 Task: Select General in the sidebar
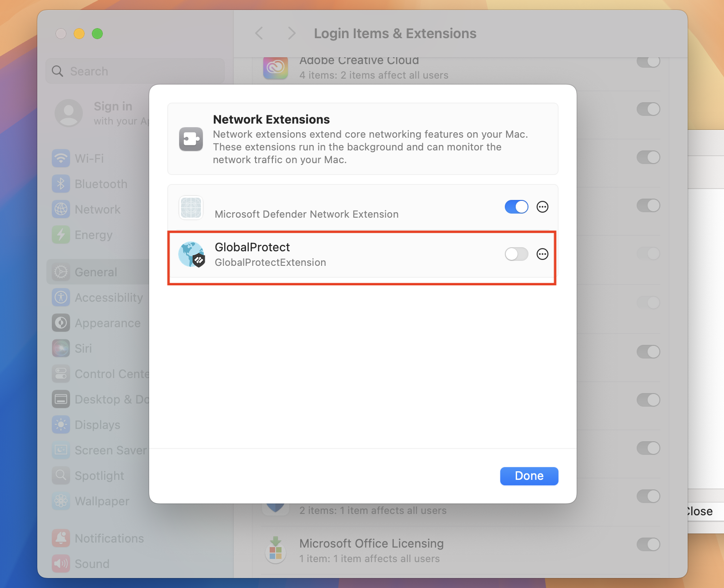pos(98,272)
